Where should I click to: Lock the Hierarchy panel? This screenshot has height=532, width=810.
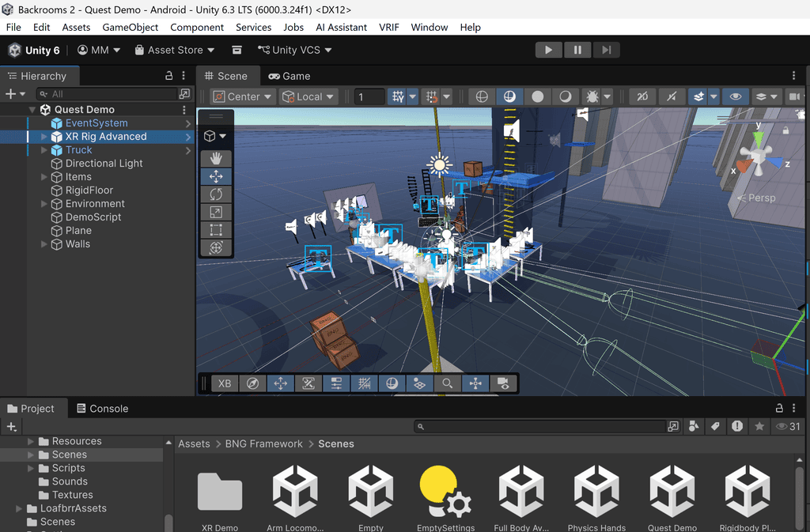click(169, 76)
